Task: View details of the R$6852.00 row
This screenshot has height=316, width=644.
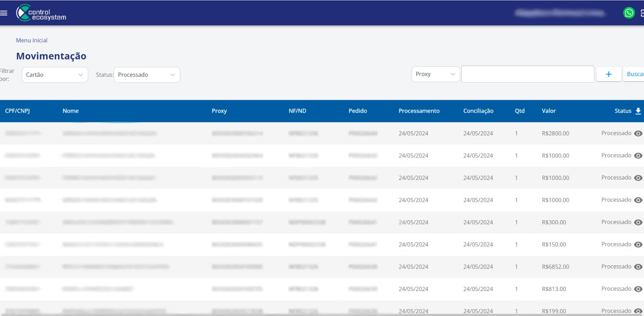Action: click(x=638, y=267)
